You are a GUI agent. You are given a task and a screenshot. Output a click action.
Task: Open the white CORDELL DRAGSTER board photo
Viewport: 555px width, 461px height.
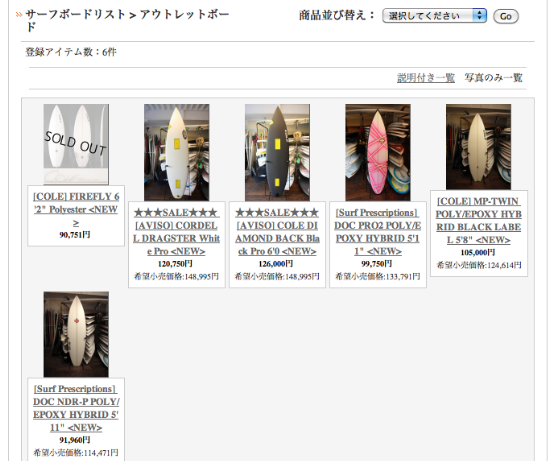[x=177, y=152]
